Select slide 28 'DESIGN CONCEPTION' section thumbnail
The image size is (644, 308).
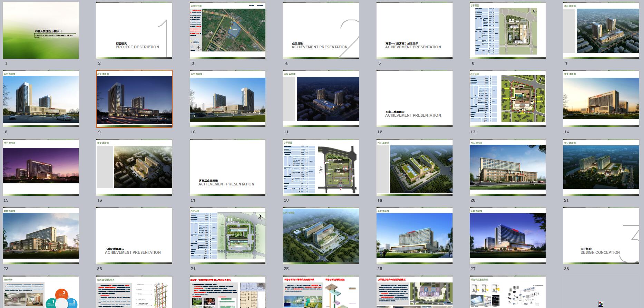(x=601, y=236)
